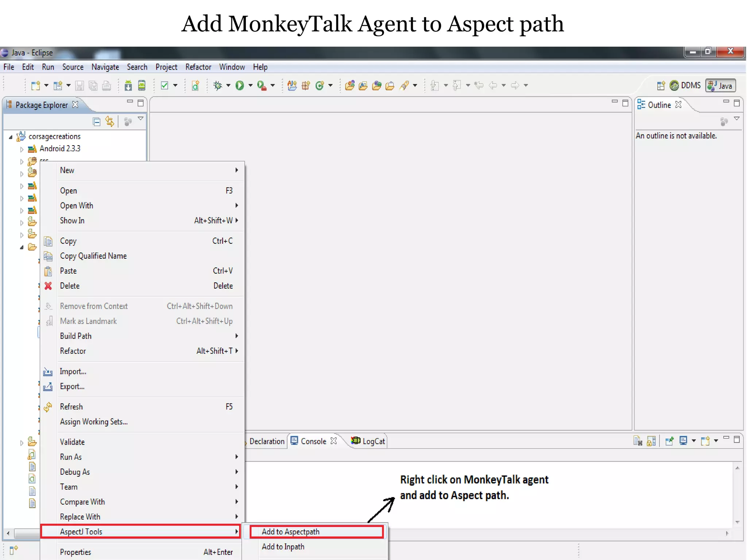This screenshot has width=747, height=560.
Task: Click the Search flashlight toolbar icon
Action: (x=404, y=86)
